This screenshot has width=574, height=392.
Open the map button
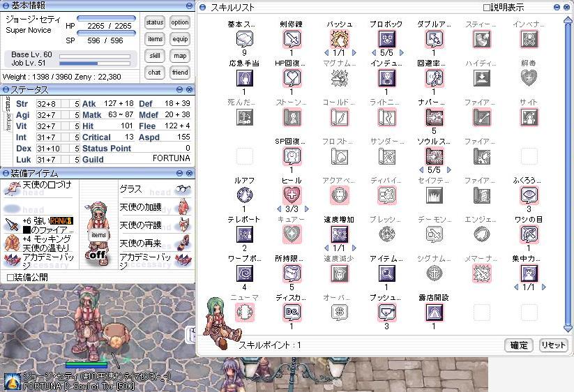point(180,56)
